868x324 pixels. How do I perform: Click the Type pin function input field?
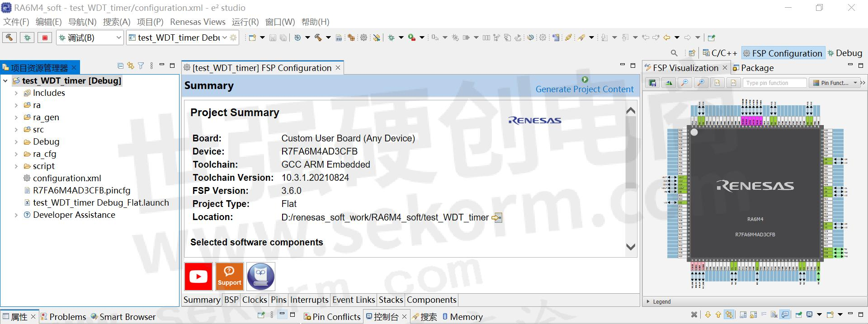click(774, 83)
